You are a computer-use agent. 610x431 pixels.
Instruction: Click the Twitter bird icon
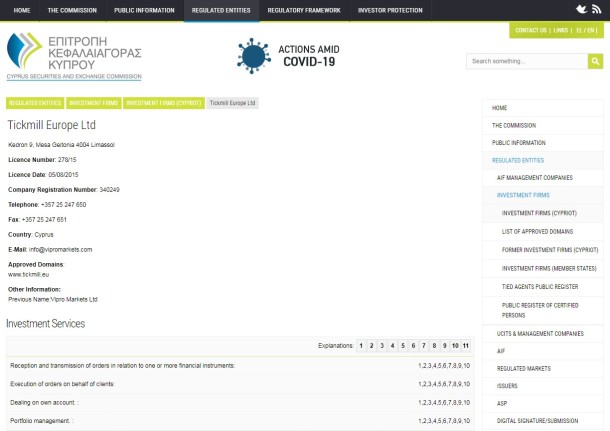[x=582, y=9]
